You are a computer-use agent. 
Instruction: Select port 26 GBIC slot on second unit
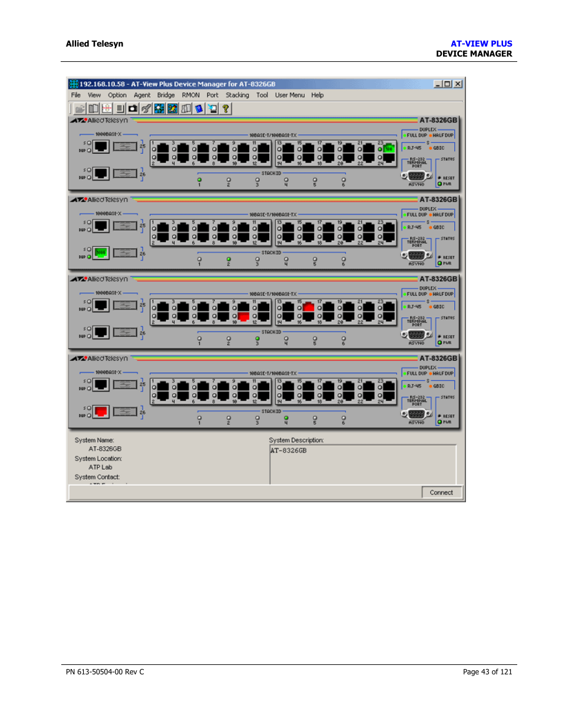(125, 253)
